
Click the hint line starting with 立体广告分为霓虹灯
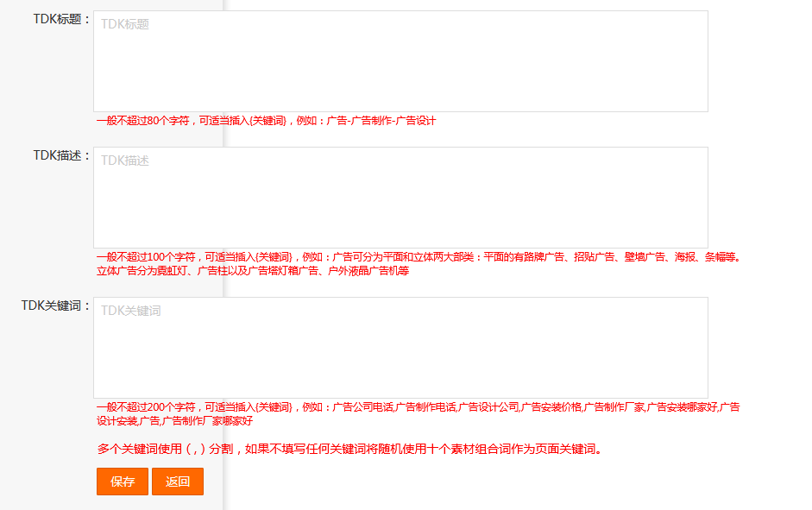(x=253, y=271)
